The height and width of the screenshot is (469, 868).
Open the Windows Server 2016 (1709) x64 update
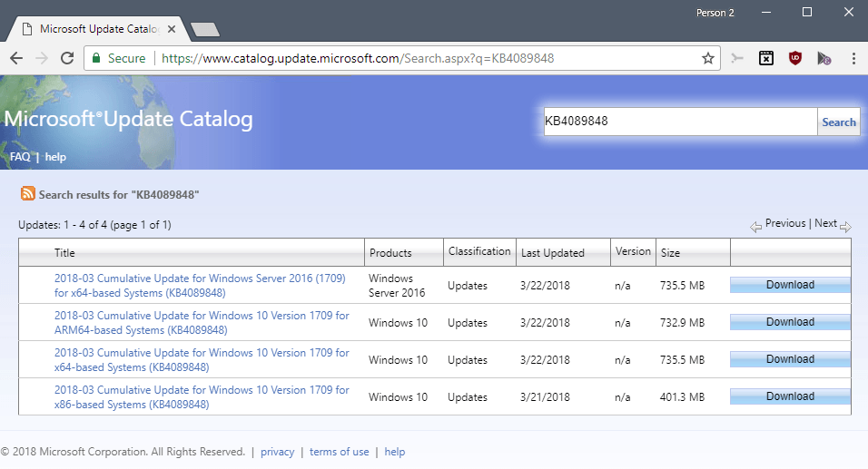(199, 286)
